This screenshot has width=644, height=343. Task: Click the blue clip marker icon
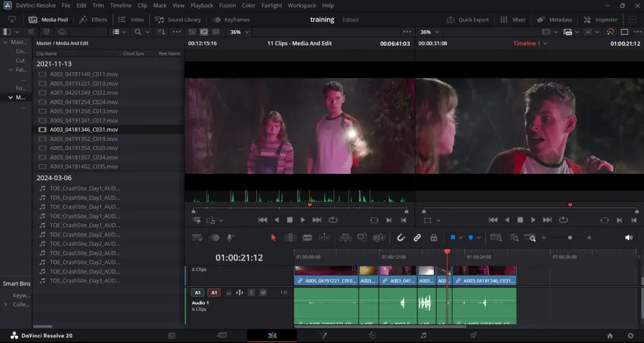tap(471, 237)
